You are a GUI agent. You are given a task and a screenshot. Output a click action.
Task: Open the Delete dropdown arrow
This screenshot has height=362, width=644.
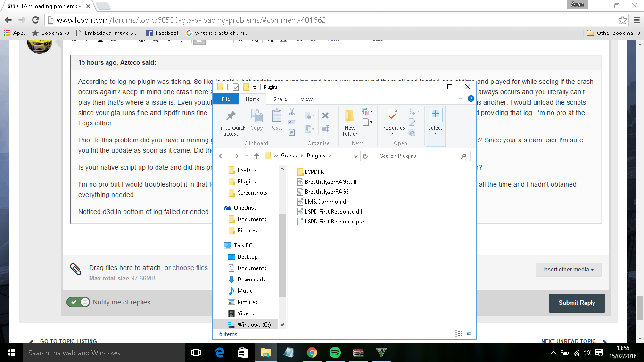(332, 115)
